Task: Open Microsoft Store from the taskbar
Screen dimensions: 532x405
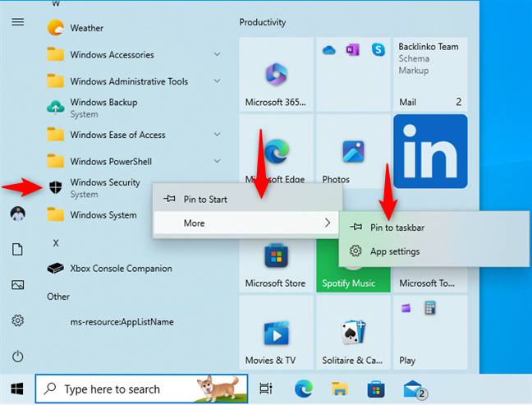Action: coord(376,389)
